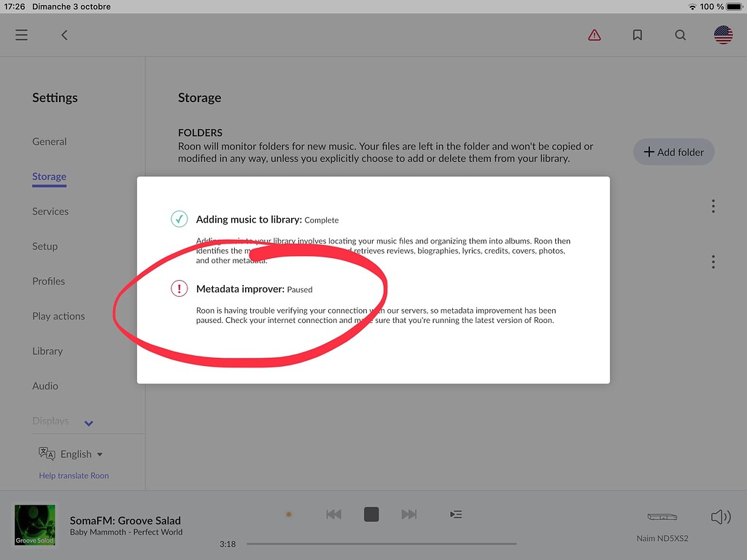Open the profile flag avatar
The image size is (747, 560).
722,34
